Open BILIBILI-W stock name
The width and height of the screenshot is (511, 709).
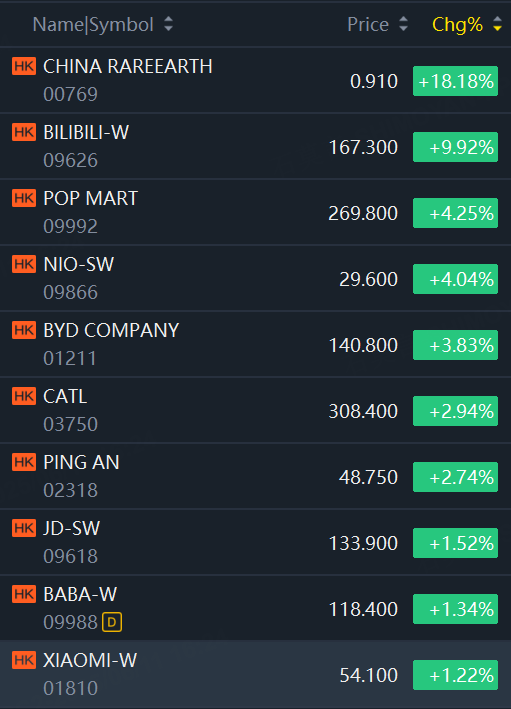[86, 132]
